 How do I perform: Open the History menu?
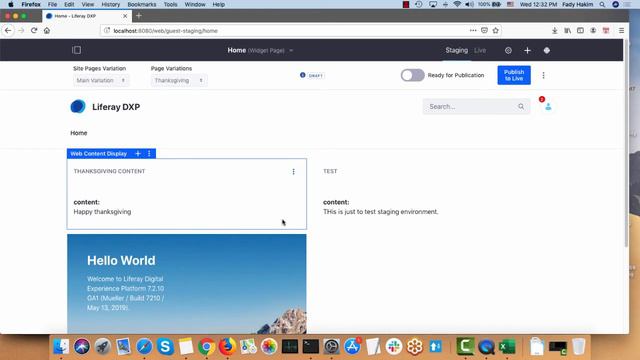click(x=110, y=4)
